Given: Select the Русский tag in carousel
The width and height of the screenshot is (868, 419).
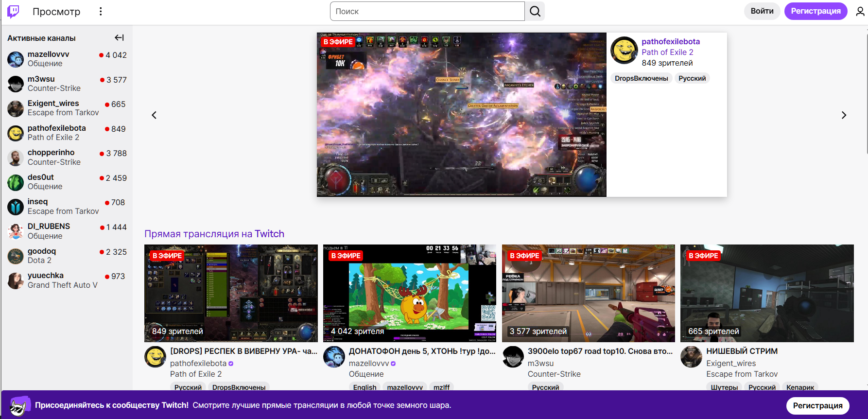Looking at the screenshot, I should pyautogui.click(x=692, y=78).
